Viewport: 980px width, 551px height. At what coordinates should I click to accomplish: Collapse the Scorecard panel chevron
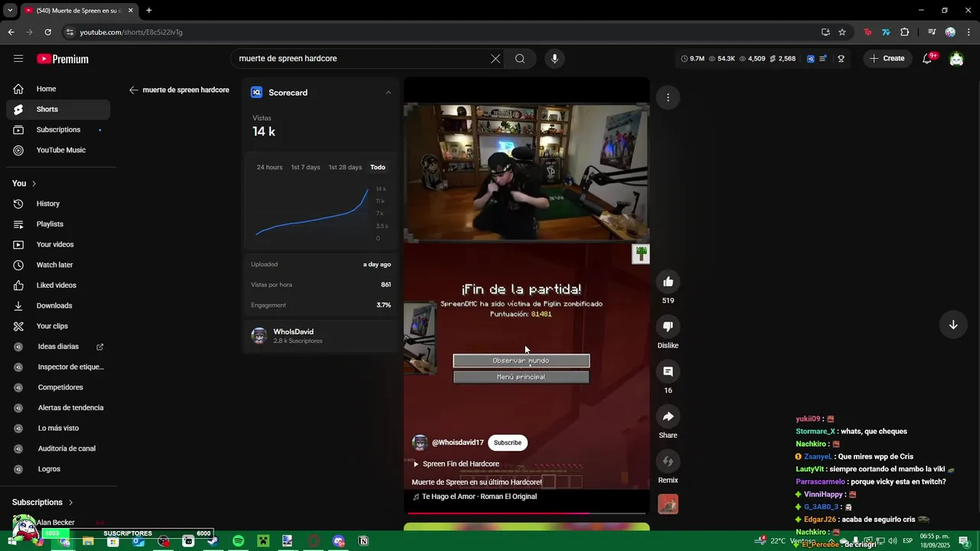coord(388,93)
